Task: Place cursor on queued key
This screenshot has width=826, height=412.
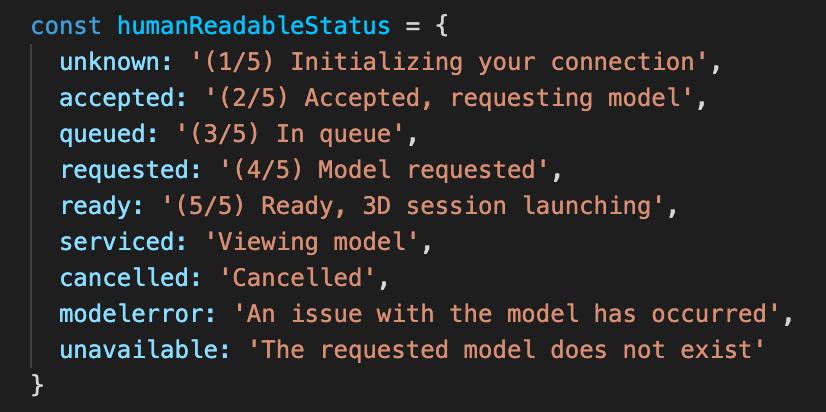Action: [102, 135]
